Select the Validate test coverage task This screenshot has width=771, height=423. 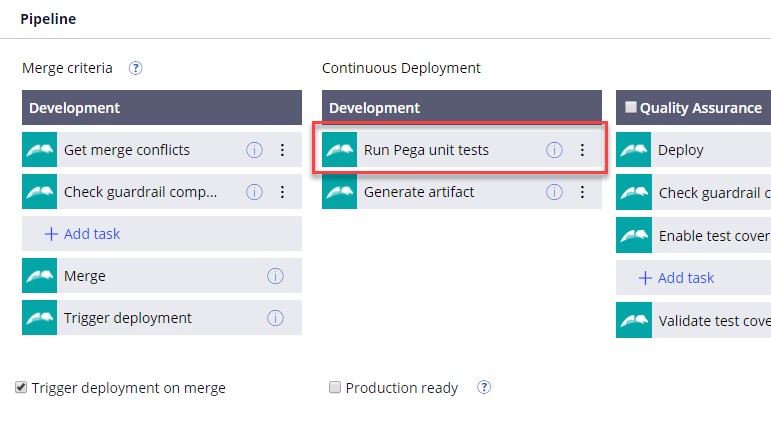click(693, 321)
